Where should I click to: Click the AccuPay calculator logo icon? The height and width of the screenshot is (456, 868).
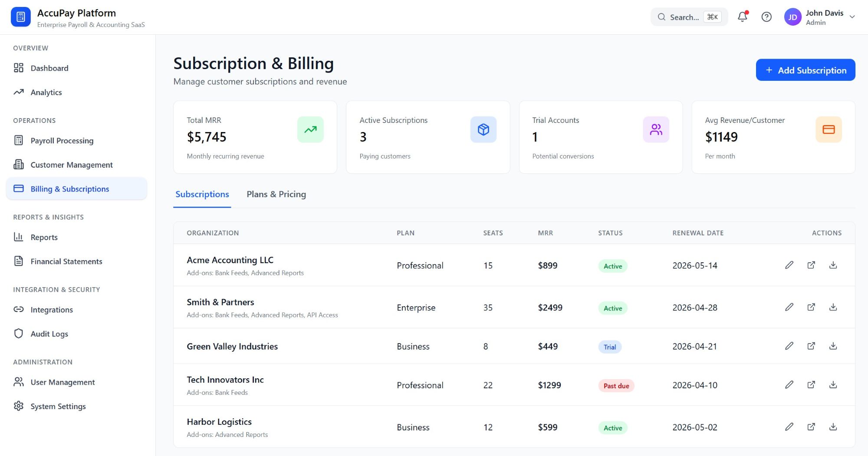click(20, 17)
